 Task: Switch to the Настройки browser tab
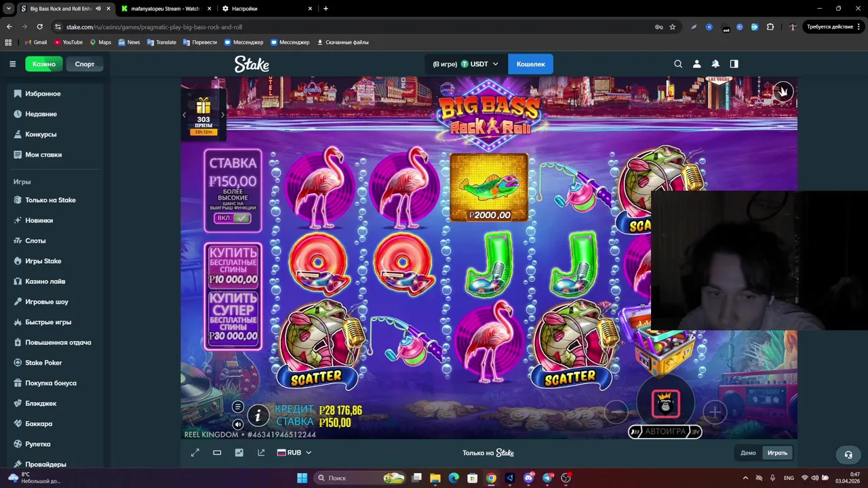click(x=268, y=9)
